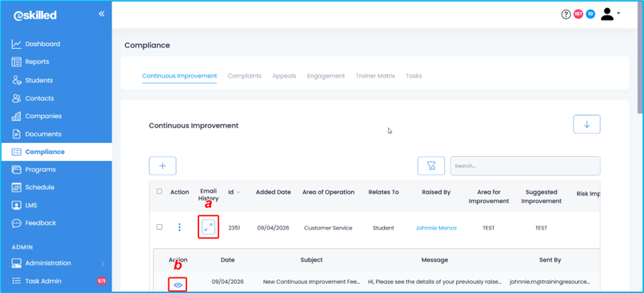
Task: Open the filter options icon
Action: tap(431, 166)
